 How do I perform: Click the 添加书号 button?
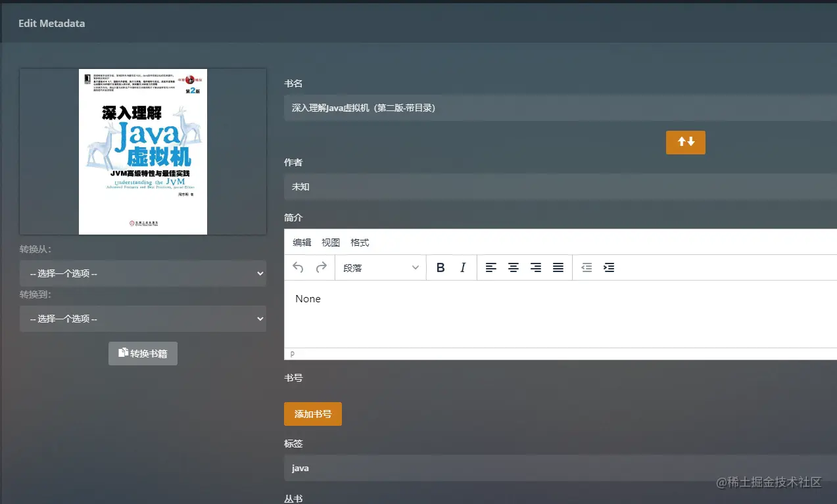313,414
